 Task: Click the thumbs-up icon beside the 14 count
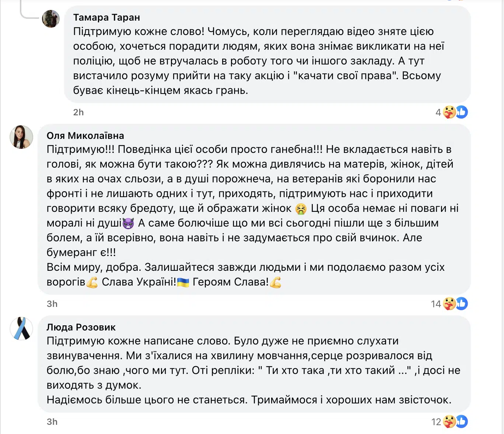(462, 304)
